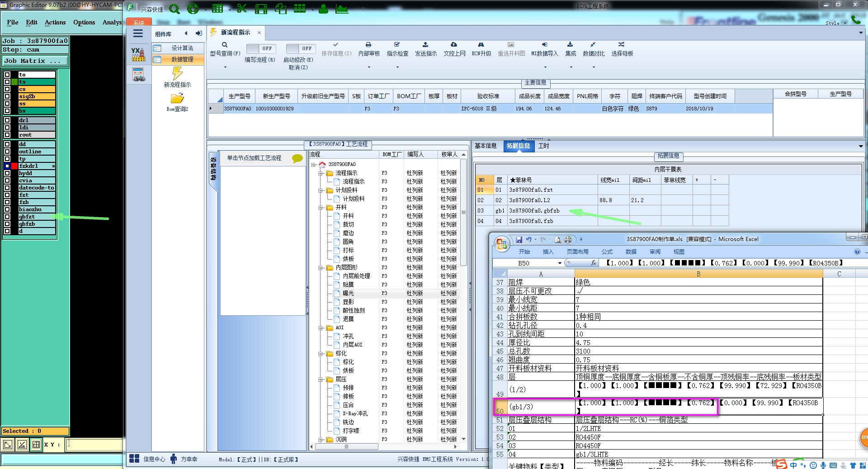Viewport: 868px width, 469px height.
Task: Click 选择母板 shuffle tool
Action: pyautogui.click(x=622, y=49)
